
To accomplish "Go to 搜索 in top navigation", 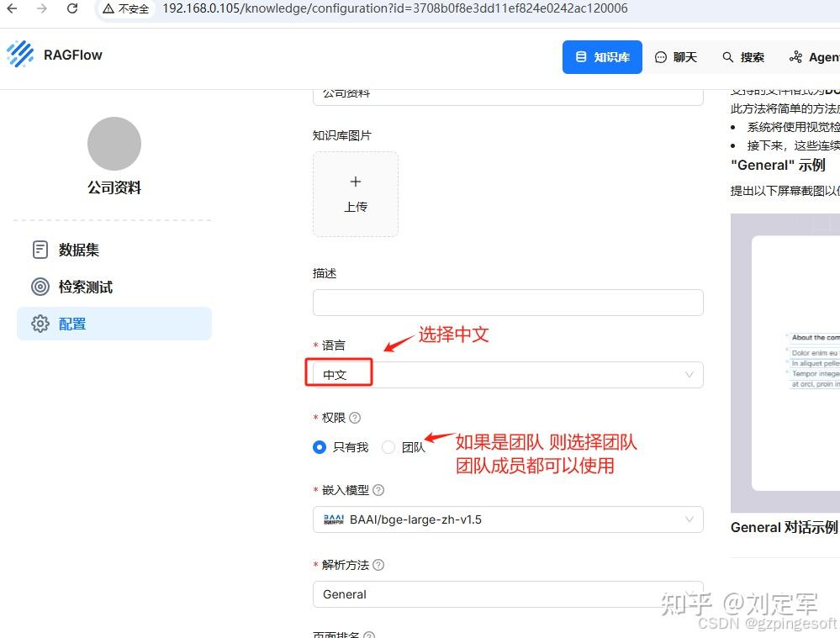I will 743,57.
